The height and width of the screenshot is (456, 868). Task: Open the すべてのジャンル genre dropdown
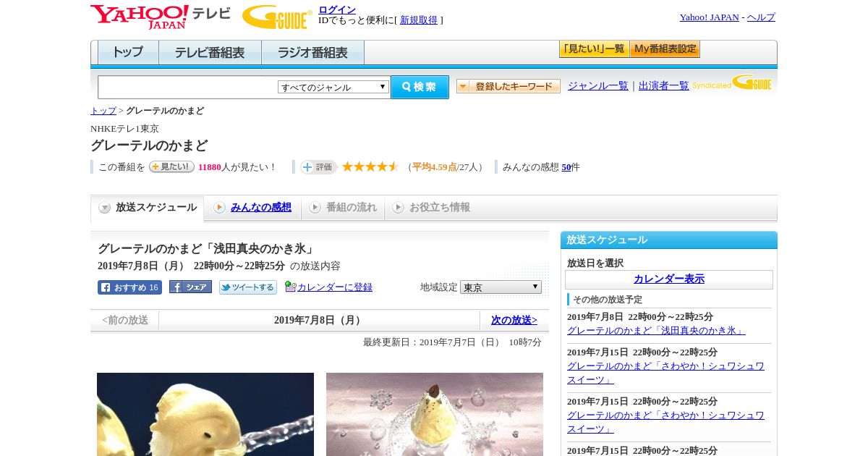click(x=333, y=87)
